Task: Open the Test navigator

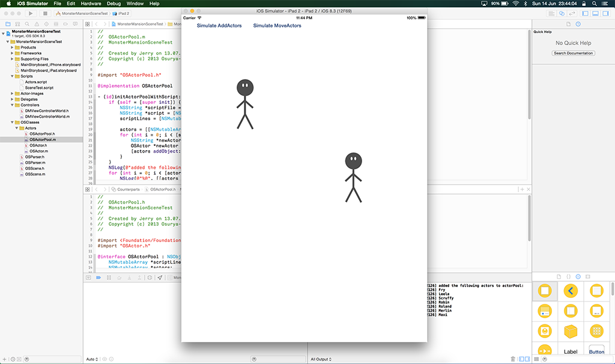Action: tap(46, 24)
